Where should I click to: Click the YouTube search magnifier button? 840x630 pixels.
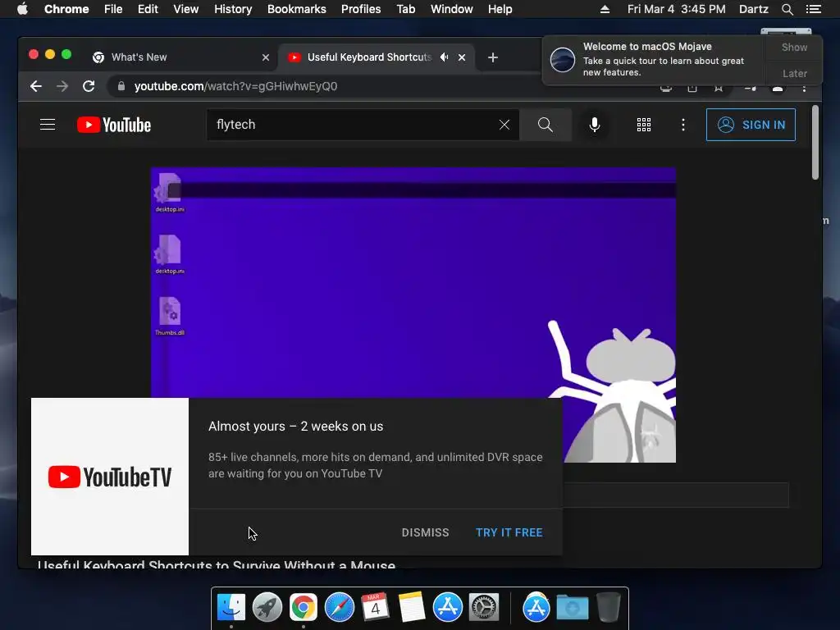[545, 125]
